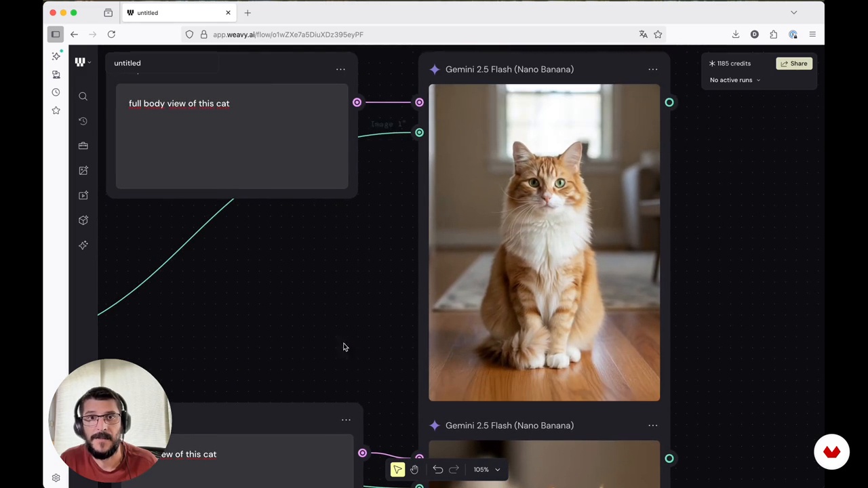The image size is (868, 488).
Task: Open options menu of first Gemini 2.5 Flash node
Action: click(652, 69)
